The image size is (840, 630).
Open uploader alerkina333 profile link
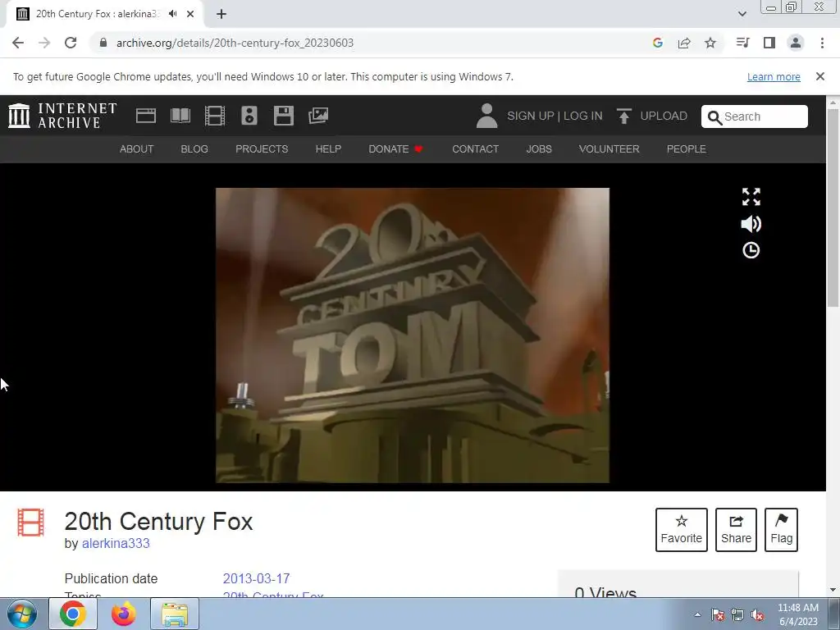116,543
